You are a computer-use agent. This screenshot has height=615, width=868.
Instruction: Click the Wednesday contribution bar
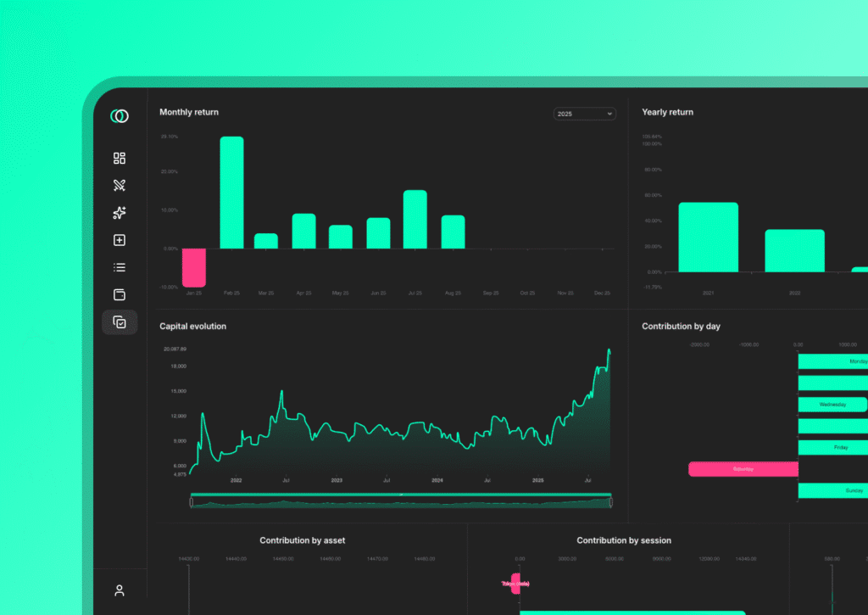pyautogui.click(x=832, y=405)
